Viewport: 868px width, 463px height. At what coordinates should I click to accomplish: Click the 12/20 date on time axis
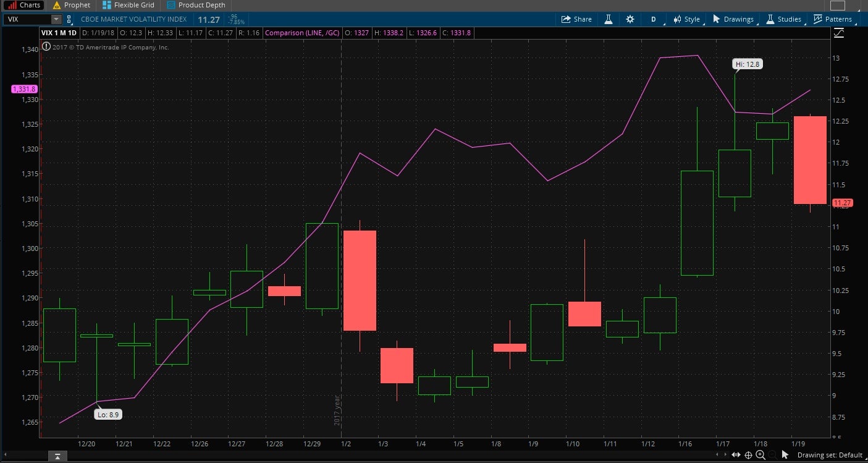click(86, 444)
